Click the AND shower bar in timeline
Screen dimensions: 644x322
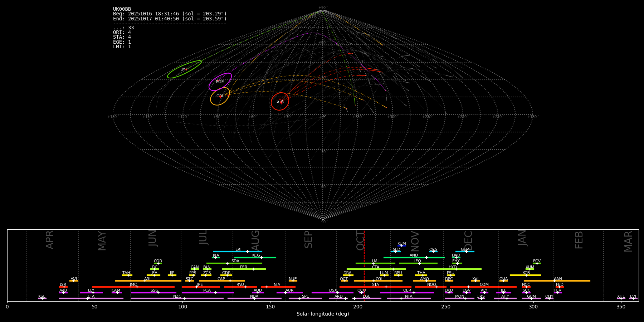click(x=414, y=257)
